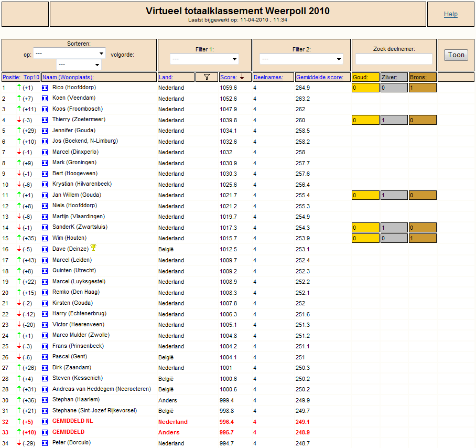Click the Top10 link
The width and height of the screenshot is (476, 448).
click(31, 77)
